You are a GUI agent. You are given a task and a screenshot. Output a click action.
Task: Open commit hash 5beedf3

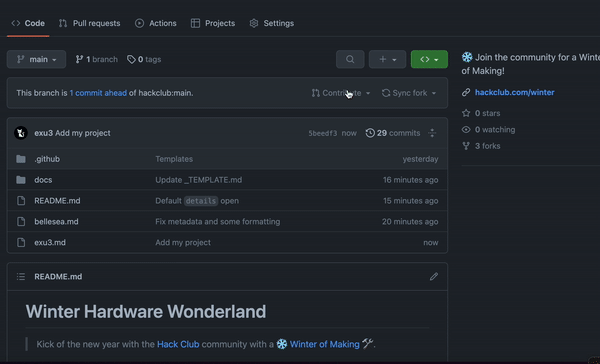[x=323, y=133]
